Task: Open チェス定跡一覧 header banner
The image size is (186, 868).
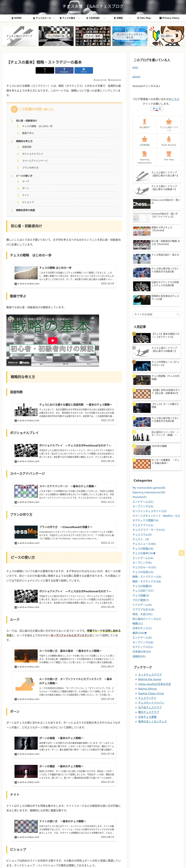Action: 56,36
